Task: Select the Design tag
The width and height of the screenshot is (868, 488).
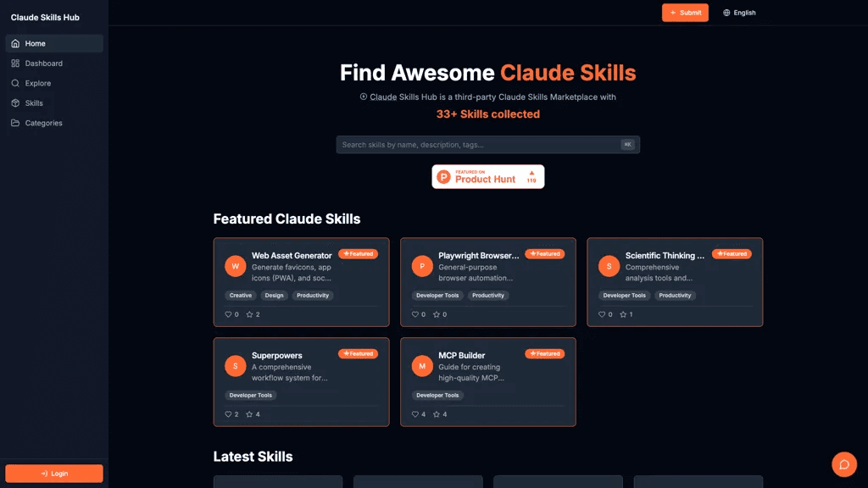Action: coord(274,296)
